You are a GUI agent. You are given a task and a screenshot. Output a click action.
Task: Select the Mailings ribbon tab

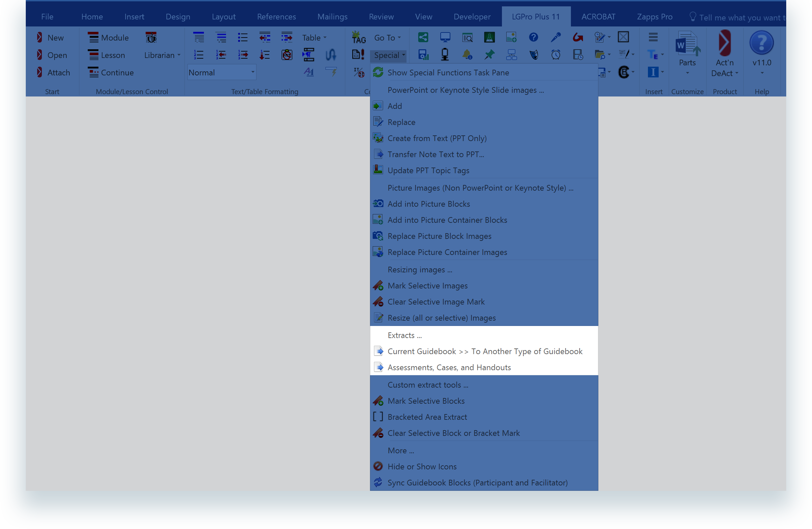coord(332,16)
